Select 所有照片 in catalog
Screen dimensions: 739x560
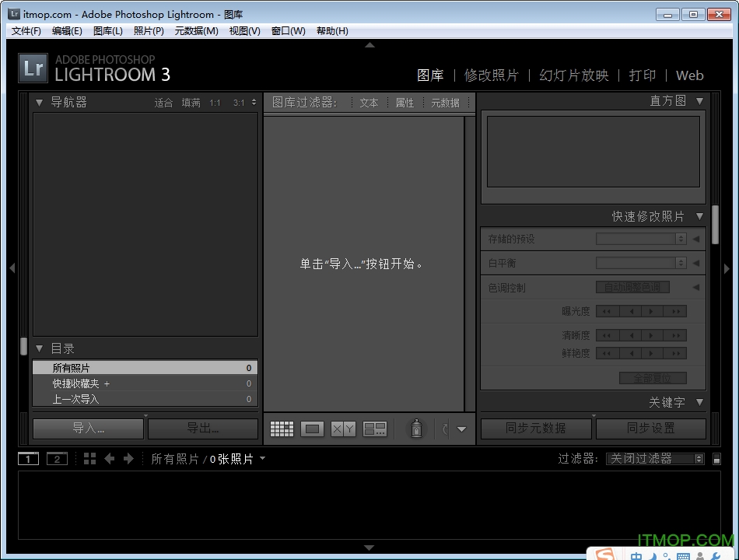tap(145, 368)
